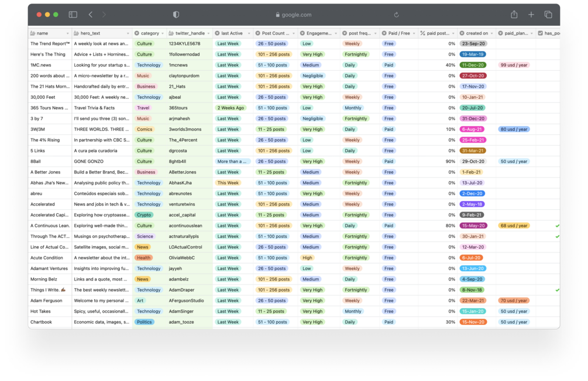588x381 pixels.
Task: Toggle has_po checkmark for A Continuous Lean row
Action: [x=557, y=226]
